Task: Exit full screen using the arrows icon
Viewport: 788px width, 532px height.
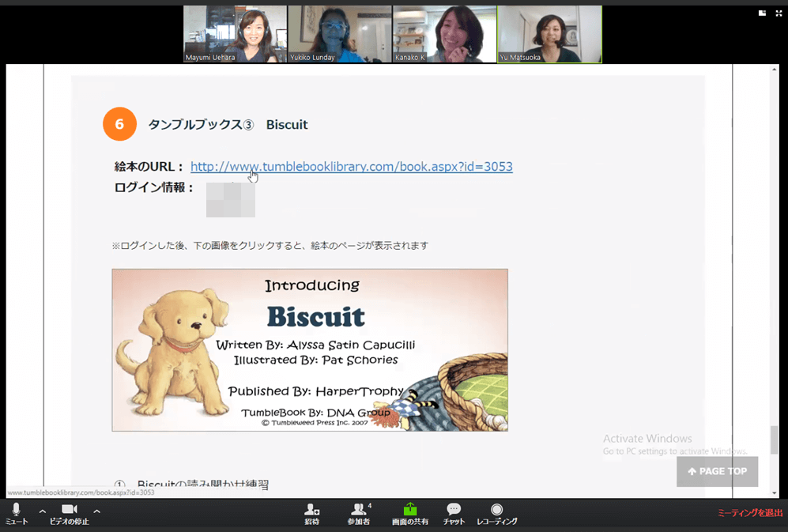Action: pyautogui.click(x=778, y=13)
